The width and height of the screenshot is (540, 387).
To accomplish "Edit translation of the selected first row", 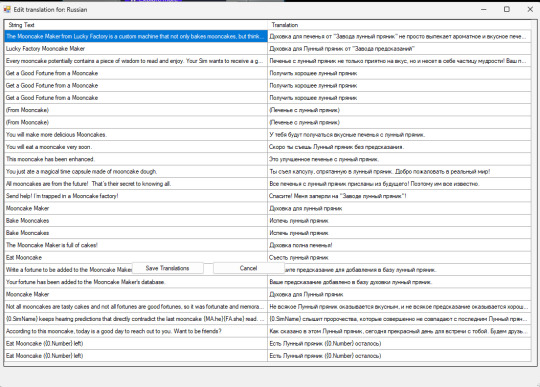I will point(399,36).
